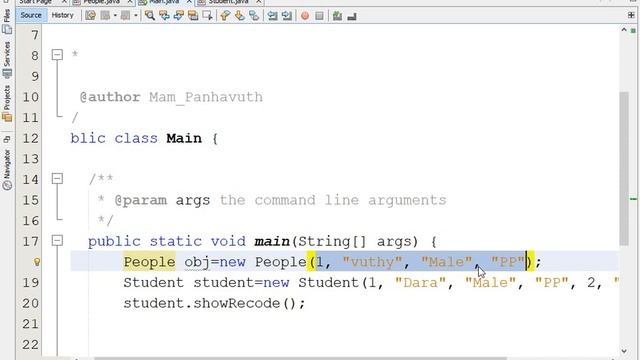Click the author name Mam_Panhavuth
640x360 pixels.
(206, 97)
